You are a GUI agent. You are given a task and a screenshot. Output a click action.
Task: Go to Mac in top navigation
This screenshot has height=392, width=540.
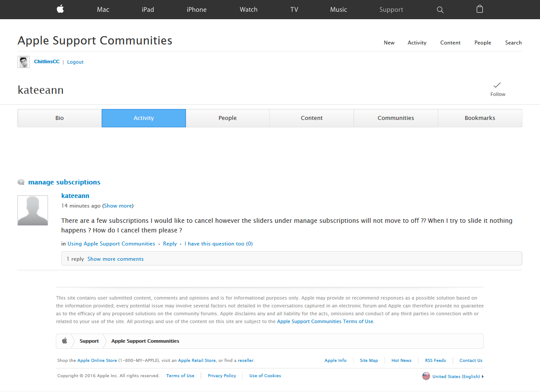[103, 10]
